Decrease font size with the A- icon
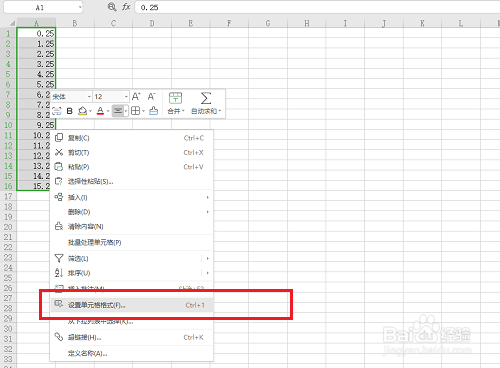 click(x=151, y=96)
